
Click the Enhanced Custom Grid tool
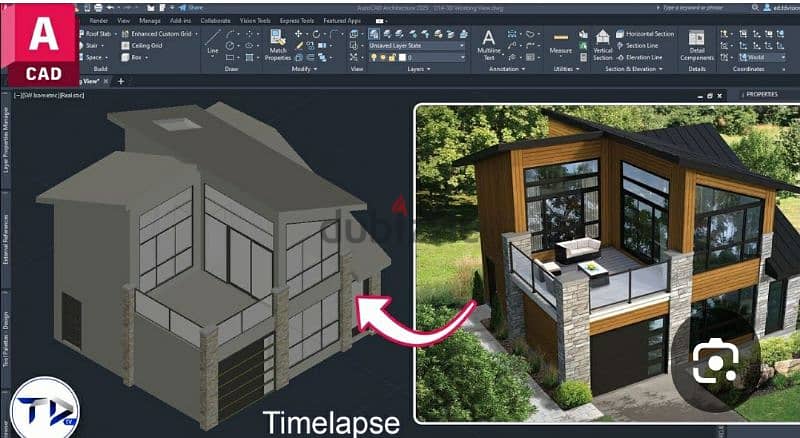tap(158, 33)
